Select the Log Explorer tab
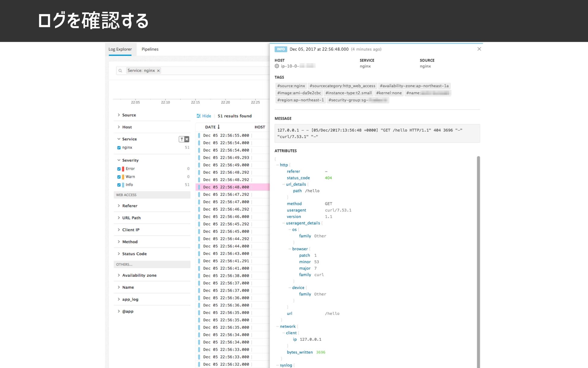 pos(120,49)
